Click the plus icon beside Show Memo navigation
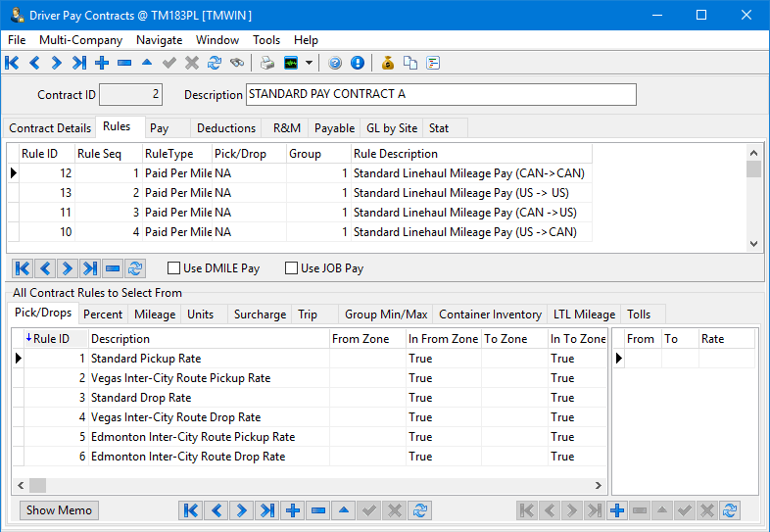This screenshot has height=532, width=770. coord(293,510)
